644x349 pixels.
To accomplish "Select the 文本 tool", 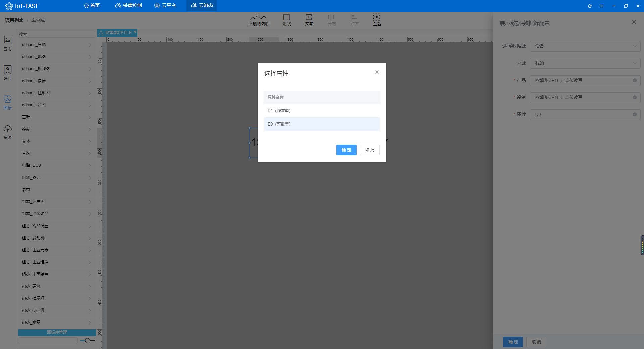I will click(309, 20).
